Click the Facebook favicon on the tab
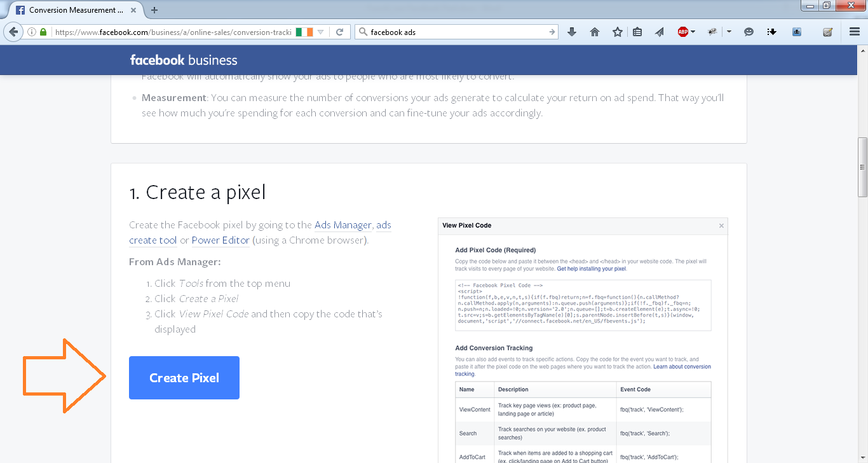The height and width of the screenshot is (463, 868). tap(20, 10)
